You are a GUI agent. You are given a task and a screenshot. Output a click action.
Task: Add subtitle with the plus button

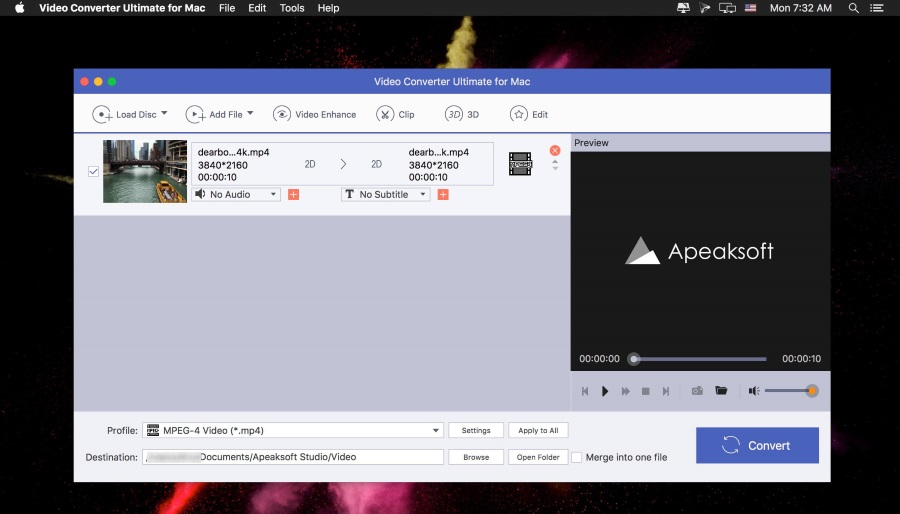[x=443, y=194]
